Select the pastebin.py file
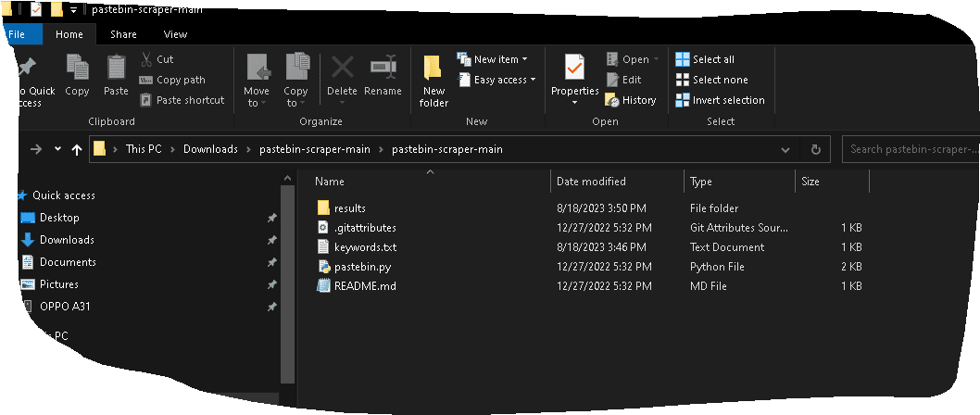 (x=362, y=266)
